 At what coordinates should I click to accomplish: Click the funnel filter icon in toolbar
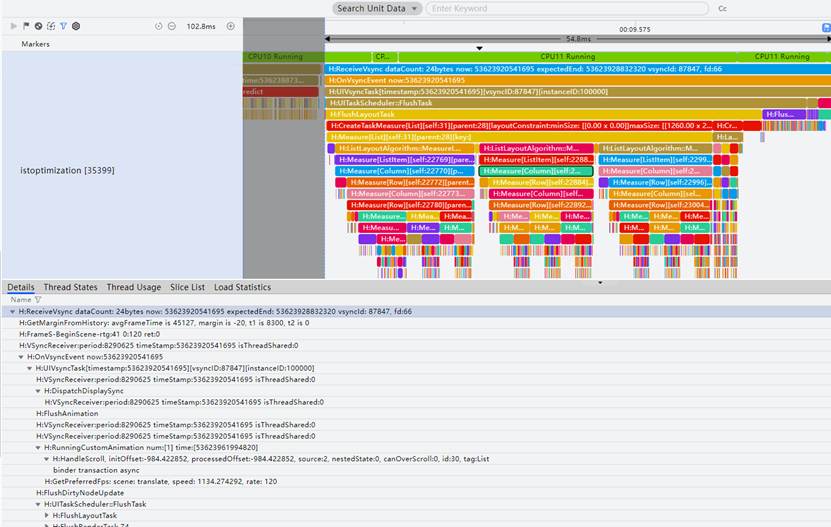pyautogui.click(x=63, y=26)
